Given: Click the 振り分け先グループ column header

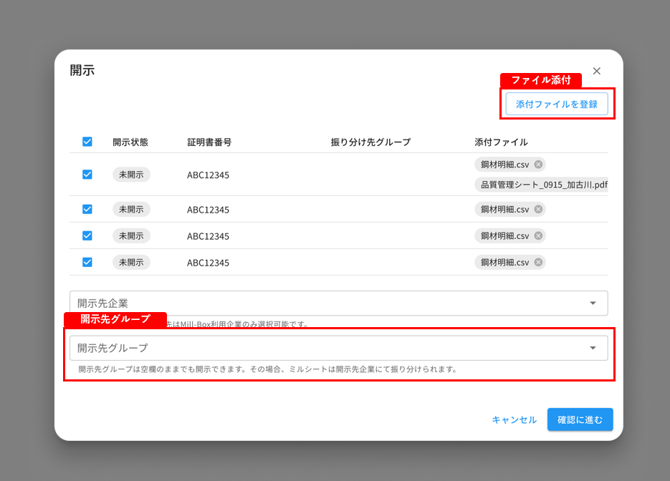Looking at the screenshot, I should pos(371,142).
